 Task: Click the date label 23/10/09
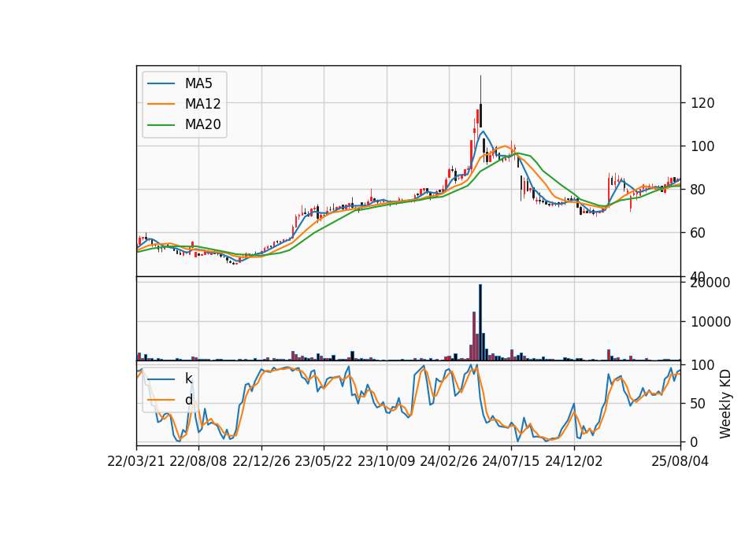(386, 461)
